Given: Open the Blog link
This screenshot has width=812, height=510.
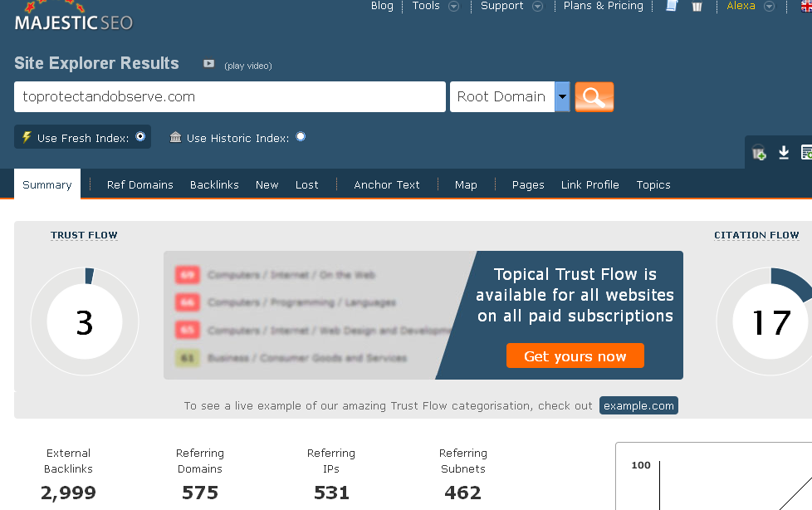Looking at the screenshot, I should click(x=382, y=6).
